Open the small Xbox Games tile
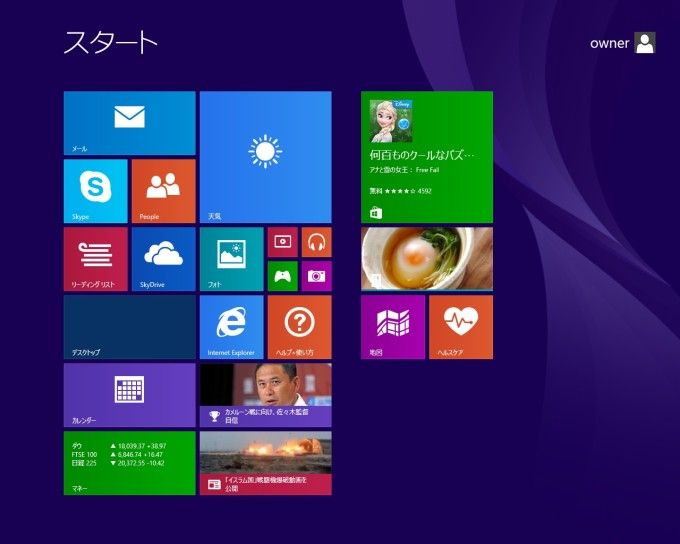Image resolution: width=680 pixels, height=544 pixels. [283, 276]
